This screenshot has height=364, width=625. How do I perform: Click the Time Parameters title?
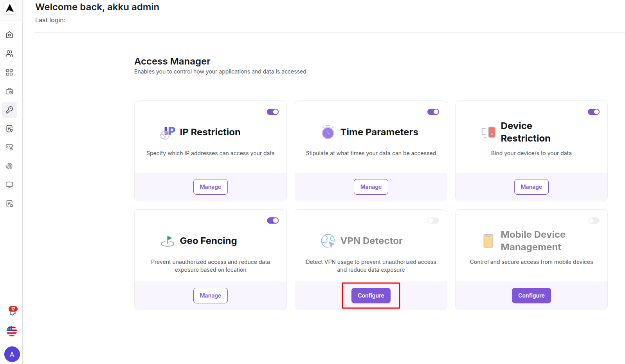pos(379,132)
